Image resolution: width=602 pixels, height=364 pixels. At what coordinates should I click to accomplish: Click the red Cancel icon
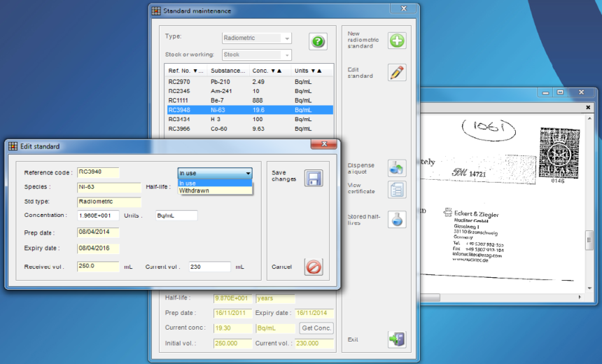click(314, 267)
